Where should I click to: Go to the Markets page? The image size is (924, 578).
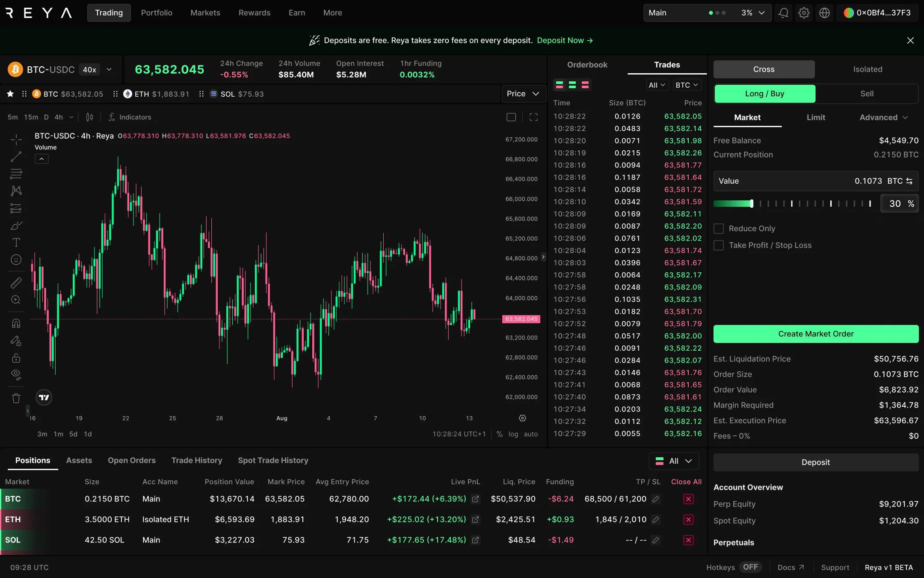pos(205,13)
